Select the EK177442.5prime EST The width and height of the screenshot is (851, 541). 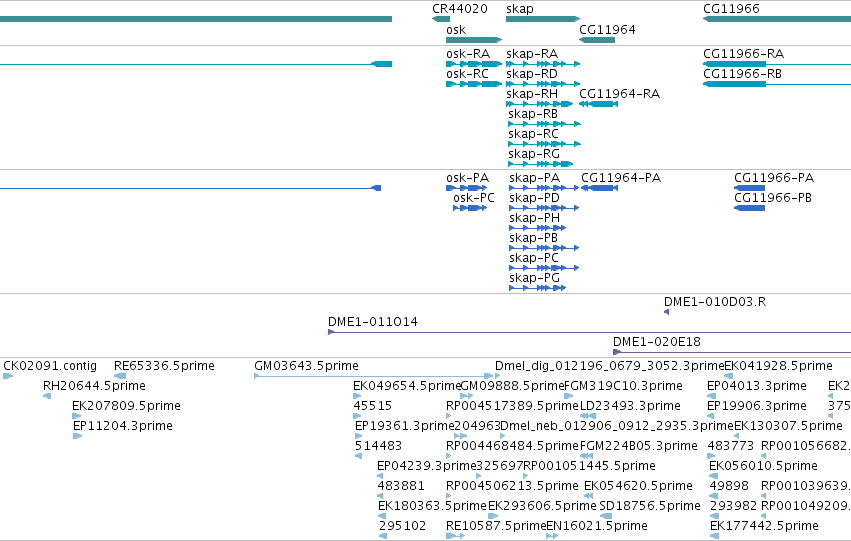coord(714,536)
